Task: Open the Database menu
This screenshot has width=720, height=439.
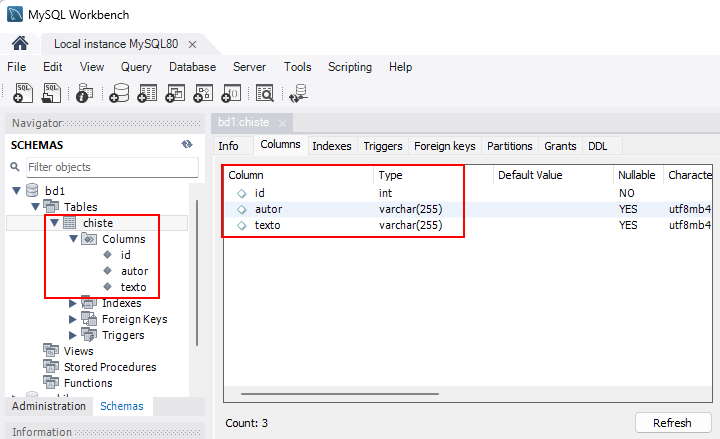Action: tap(192, 67)
